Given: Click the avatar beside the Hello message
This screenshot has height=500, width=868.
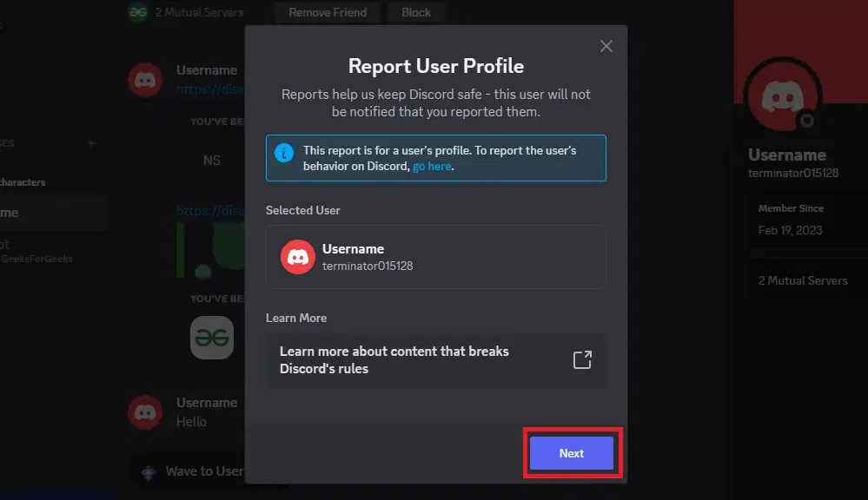Looking at the screenshot, I should tap(145, 412).
